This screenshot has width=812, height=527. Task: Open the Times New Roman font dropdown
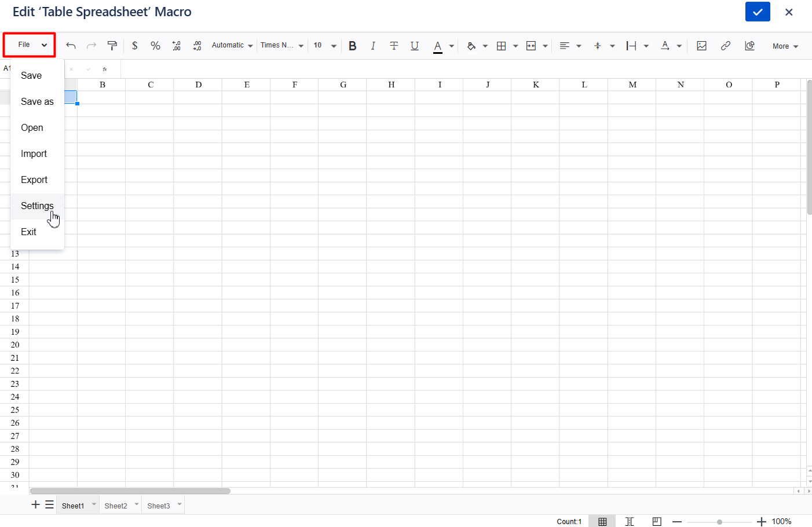click(282, 46)
